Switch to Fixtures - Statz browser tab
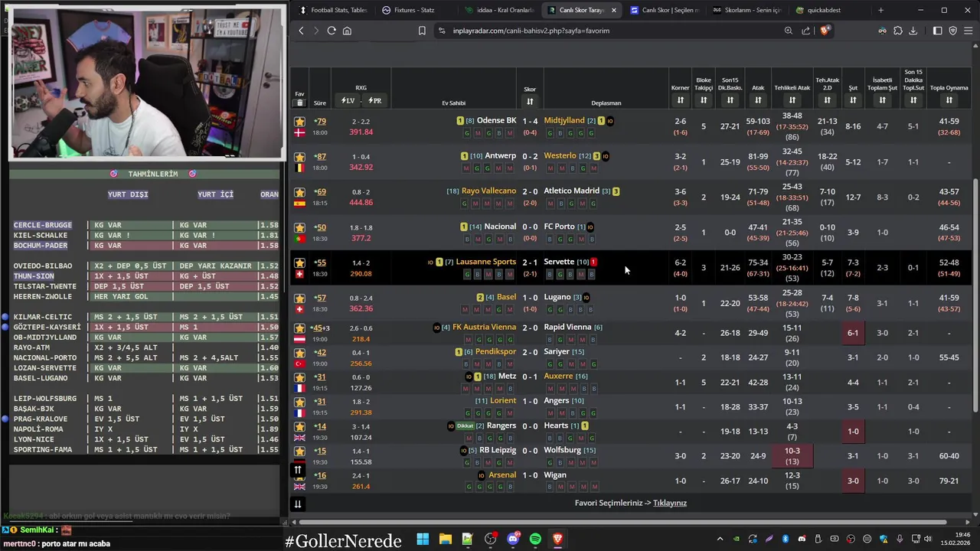 (413, 10)
